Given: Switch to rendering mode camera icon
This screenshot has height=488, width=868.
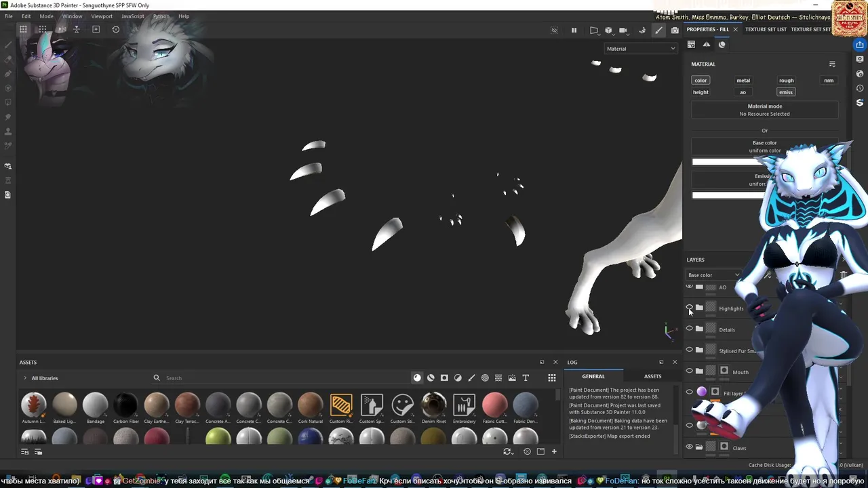Looking at the screenshot, I should tap(675, 30).
